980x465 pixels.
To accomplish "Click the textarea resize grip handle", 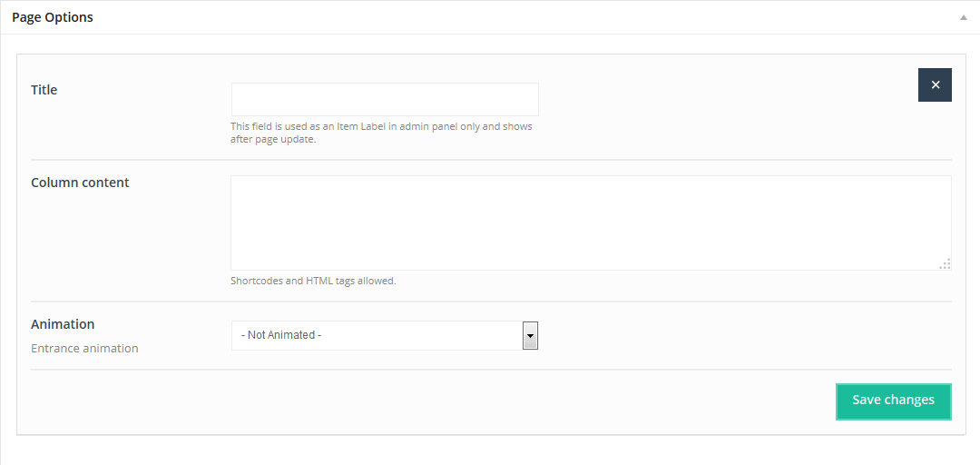I will coord(945,263).
